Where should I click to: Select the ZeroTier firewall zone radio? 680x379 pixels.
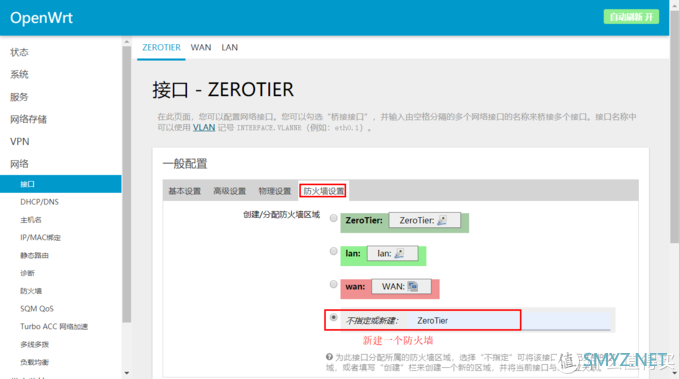(333, 218)
